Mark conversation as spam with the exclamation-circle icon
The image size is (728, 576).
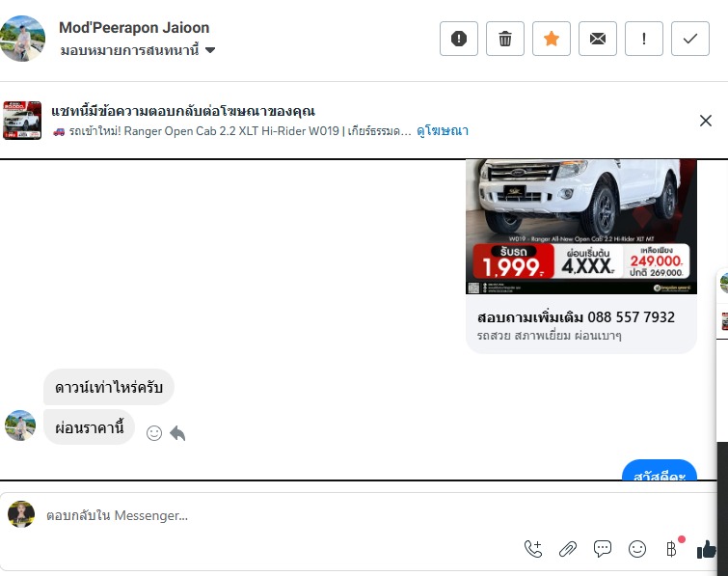(459, 39)
